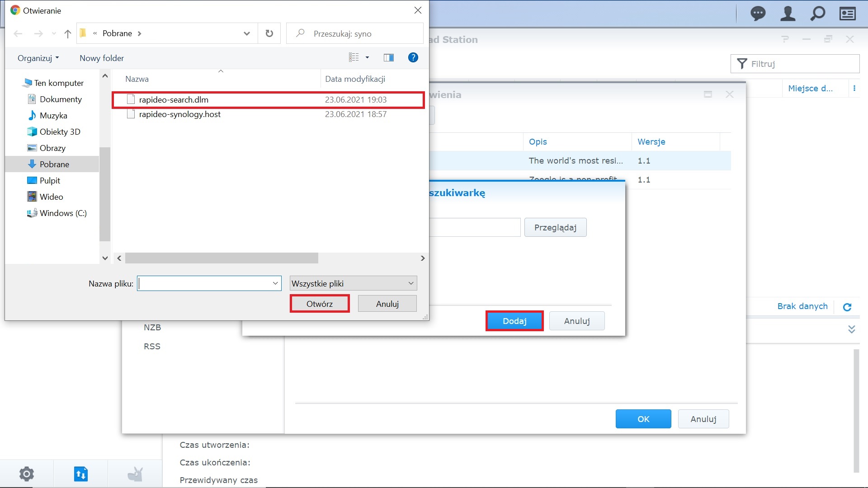The width and height of the screenshot is (868, 488).
Task: Click the filter funnel icon
Action: (742, 64)
